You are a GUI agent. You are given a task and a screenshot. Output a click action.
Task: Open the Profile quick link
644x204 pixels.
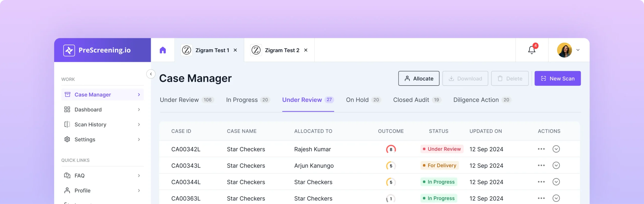[x=103, y=190]
